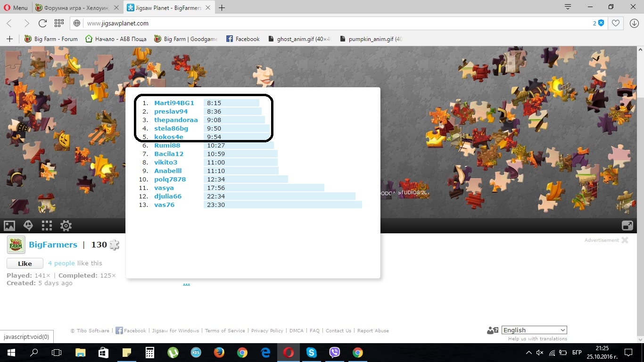Open vasya player profile
Screen dimensions: 644x362
click(164, 188)
